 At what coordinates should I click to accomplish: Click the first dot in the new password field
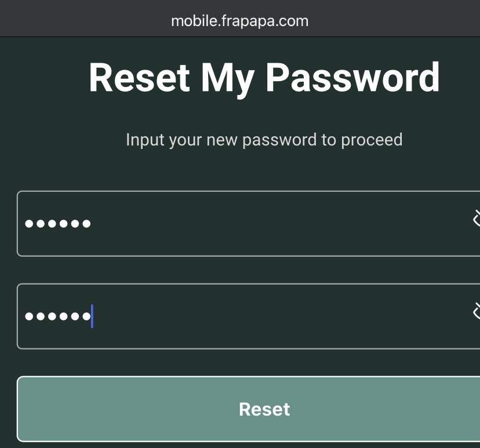(x=29, y=224)
